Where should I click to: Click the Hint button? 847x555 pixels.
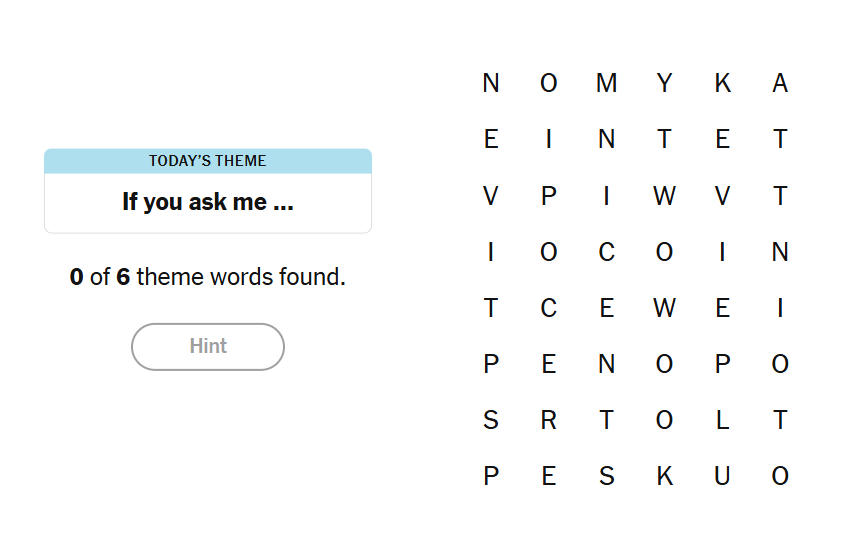click(x=208, y=347)
